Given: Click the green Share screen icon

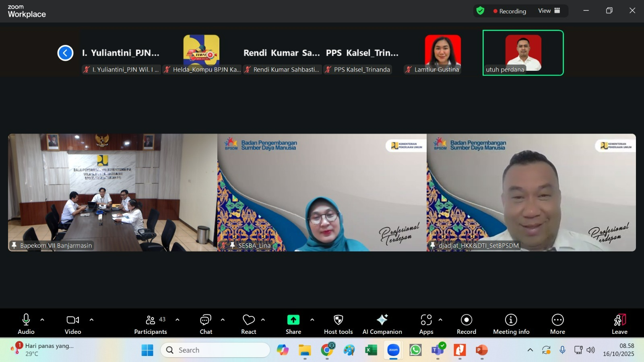Looking at the screenshot, I should 293,320.
